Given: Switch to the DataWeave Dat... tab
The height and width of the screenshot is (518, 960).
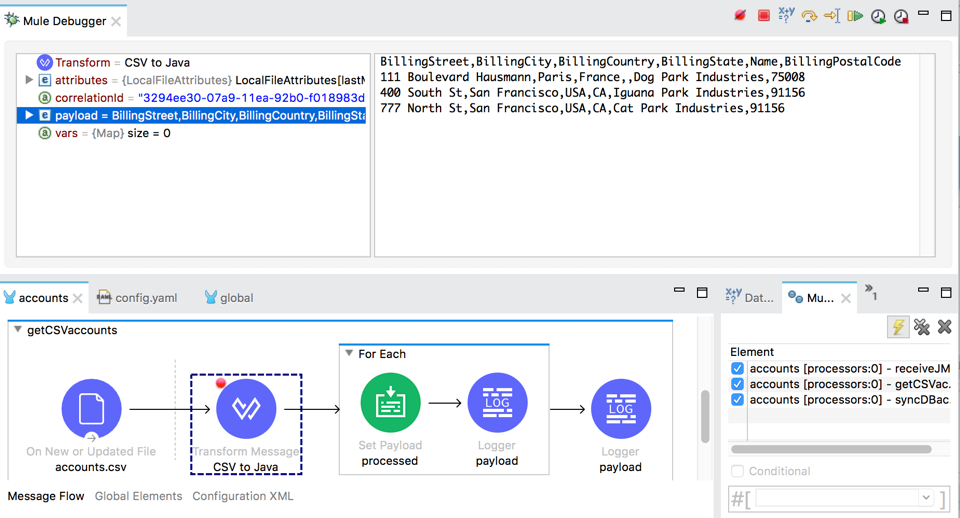Looking at the screenshot, I should click(x=750, y=298).
